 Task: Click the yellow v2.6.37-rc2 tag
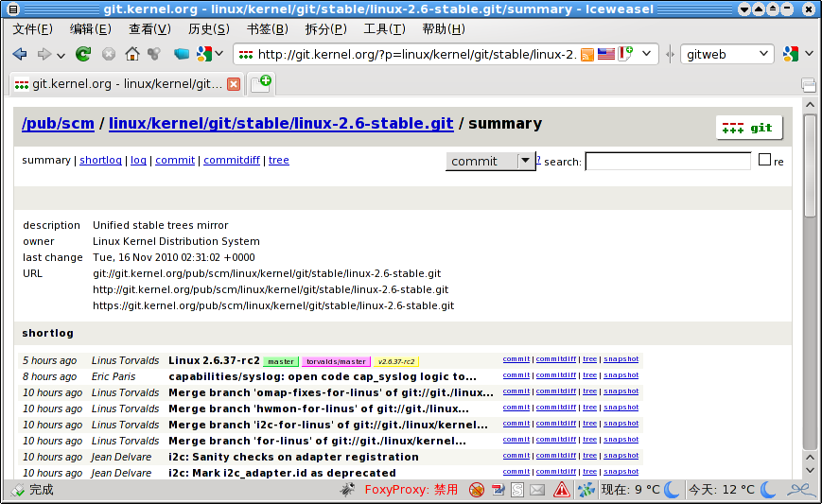tap(396, 361)
